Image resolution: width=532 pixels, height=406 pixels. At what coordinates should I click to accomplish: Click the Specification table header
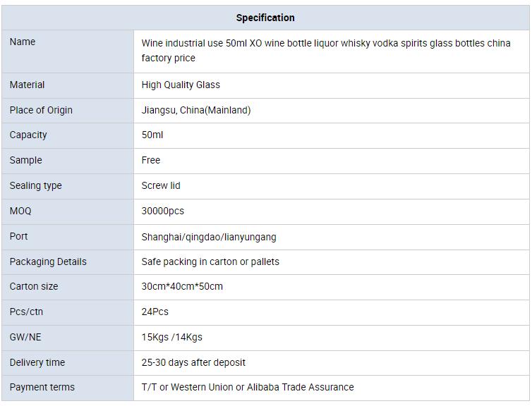point(265,18)
